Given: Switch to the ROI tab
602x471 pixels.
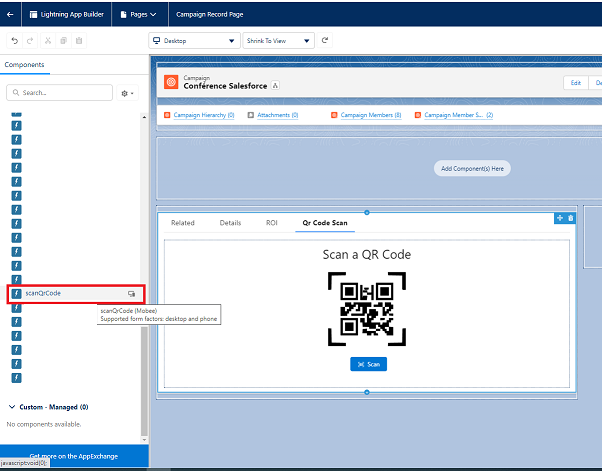Looking at the screenshot, I should [272, 223].
